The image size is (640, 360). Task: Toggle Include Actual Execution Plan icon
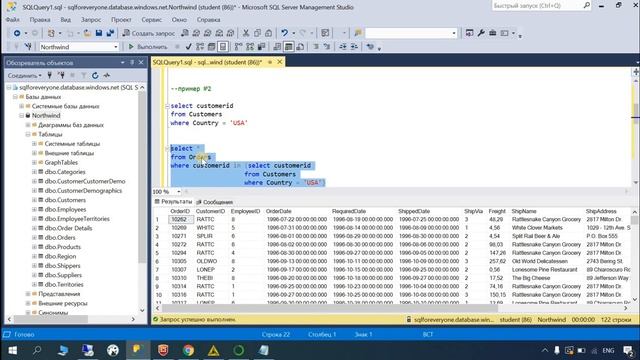(238, 47)
